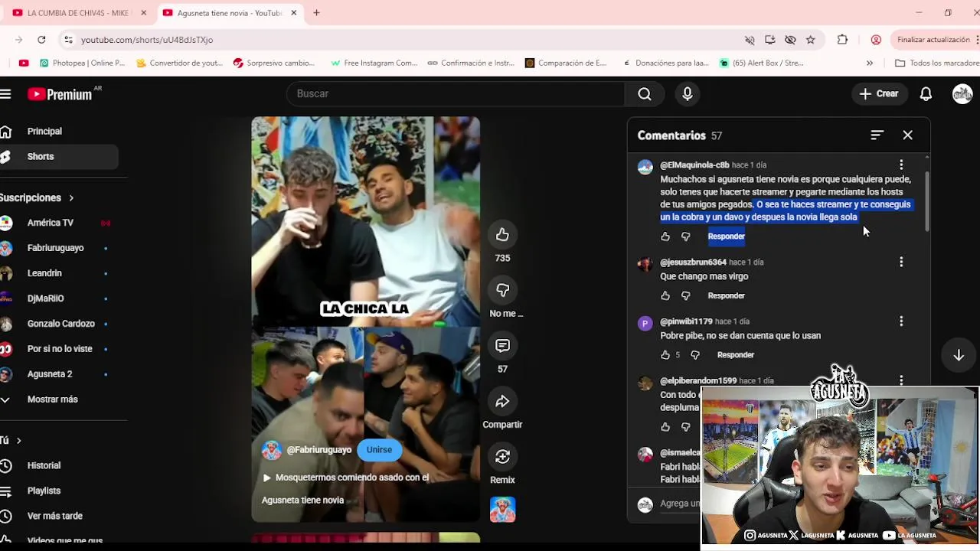Focus the Agrega un comentario field
Image resolution: width=980 pixels, height=551 pixels.
[680, 504]
